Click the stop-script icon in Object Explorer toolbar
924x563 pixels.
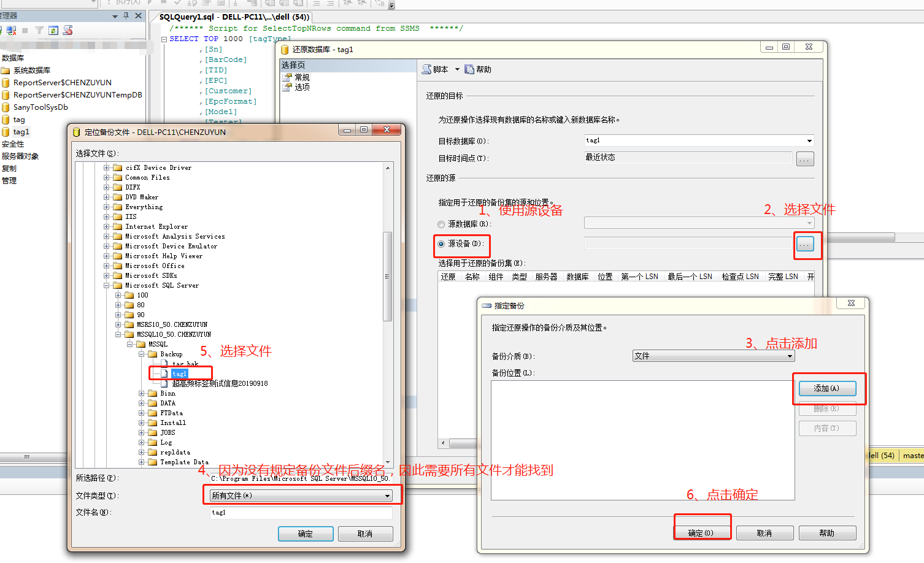68,30
